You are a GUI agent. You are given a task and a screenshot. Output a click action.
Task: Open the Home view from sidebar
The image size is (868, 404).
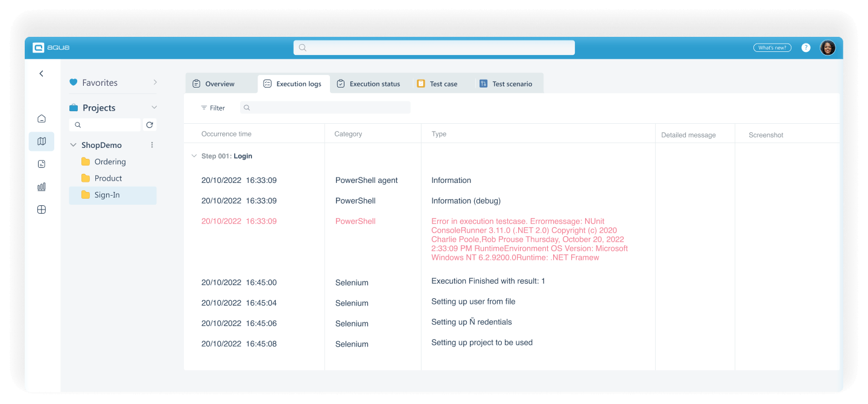tap(41, 118)
